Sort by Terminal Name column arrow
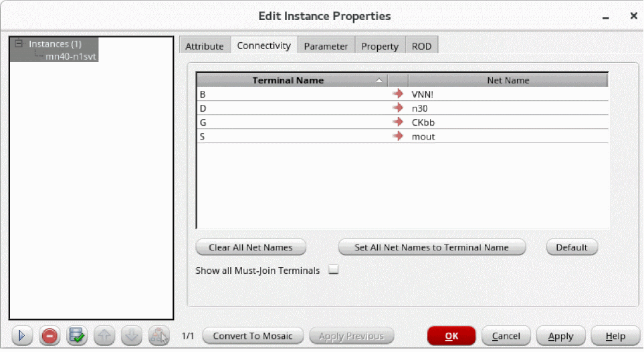The height and width of the screenshot is (352, 644). pos(379,80)
